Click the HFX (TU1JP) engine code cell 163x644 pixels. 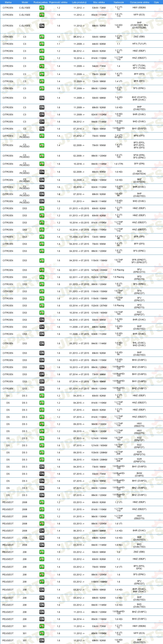point(139,44)
